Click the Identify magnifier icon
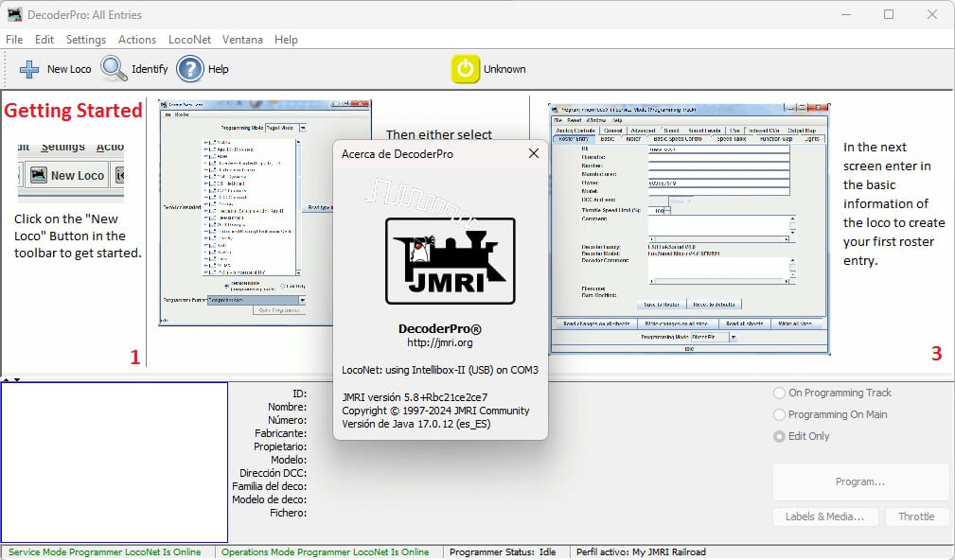Viewport: 955px width, 560px height. [114, 69]
